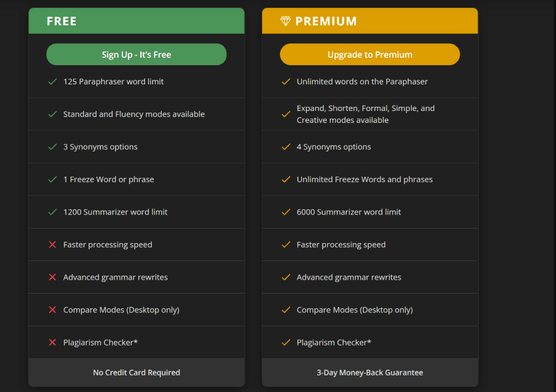Click the 1200 Summarizer word limit text
Screen dimensions: 556x392
point(115,212)
